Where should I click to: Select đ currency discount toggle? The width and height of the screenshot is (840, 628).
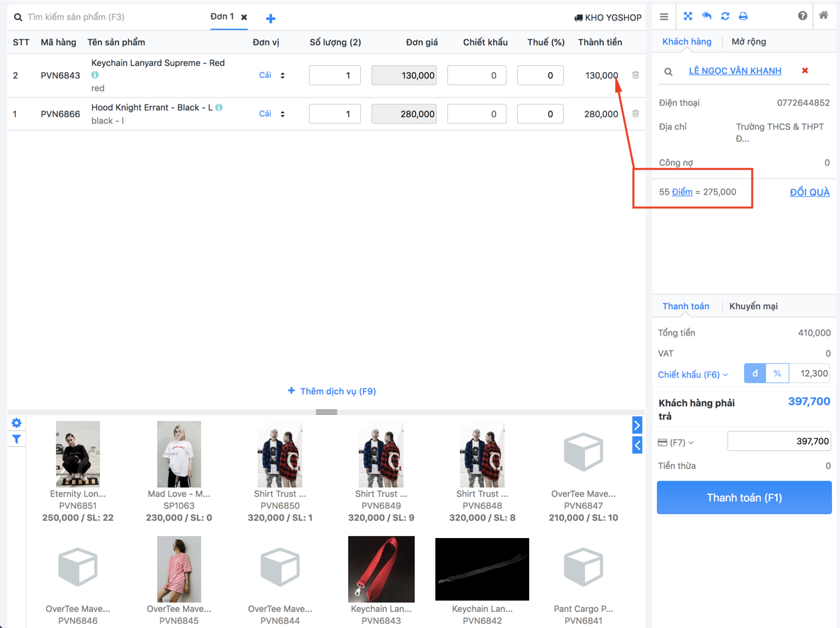(x=755, y=374)
